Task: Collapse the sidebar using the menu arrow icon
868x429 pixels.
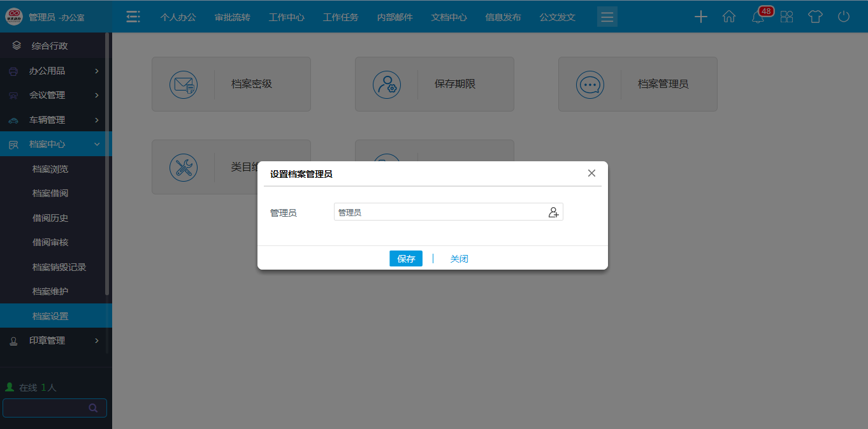Action: [x=133, y=17]
